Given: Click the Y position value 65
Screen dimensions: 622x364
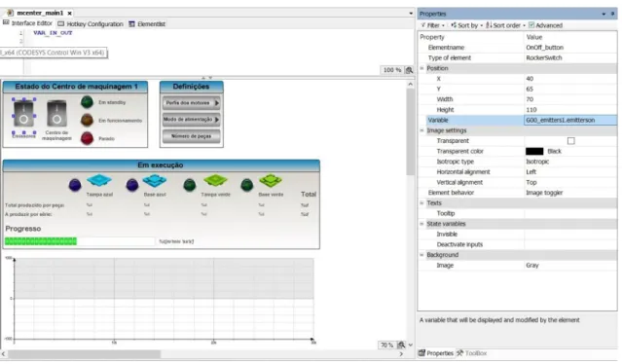Looking at the screenshot, I should tap(570, 89).
